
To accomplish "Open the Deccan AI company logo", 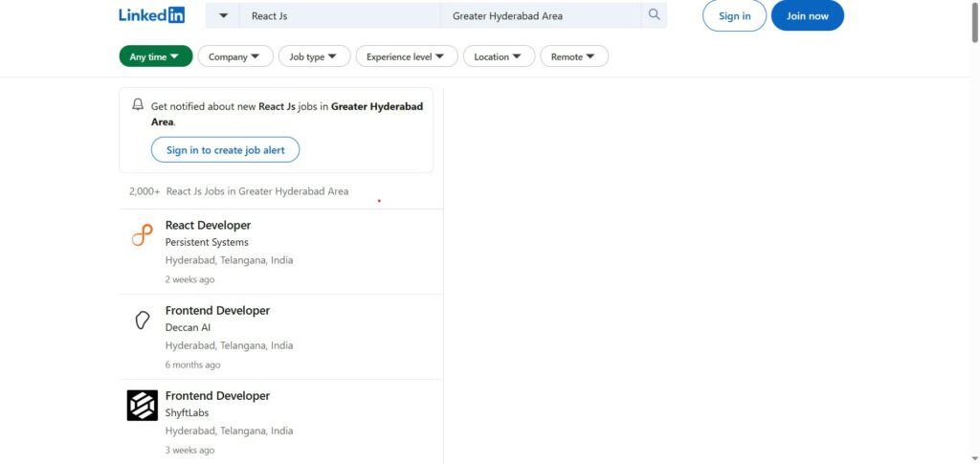I will [143, 320].
